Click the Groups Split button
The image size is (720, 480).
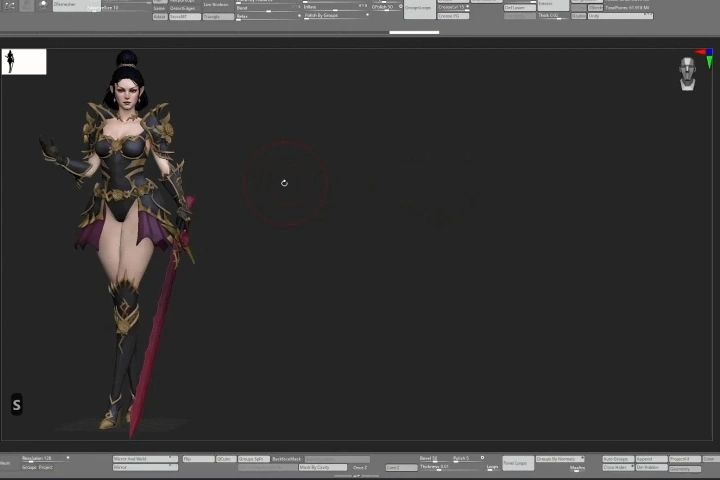click(x=253, y=459)
